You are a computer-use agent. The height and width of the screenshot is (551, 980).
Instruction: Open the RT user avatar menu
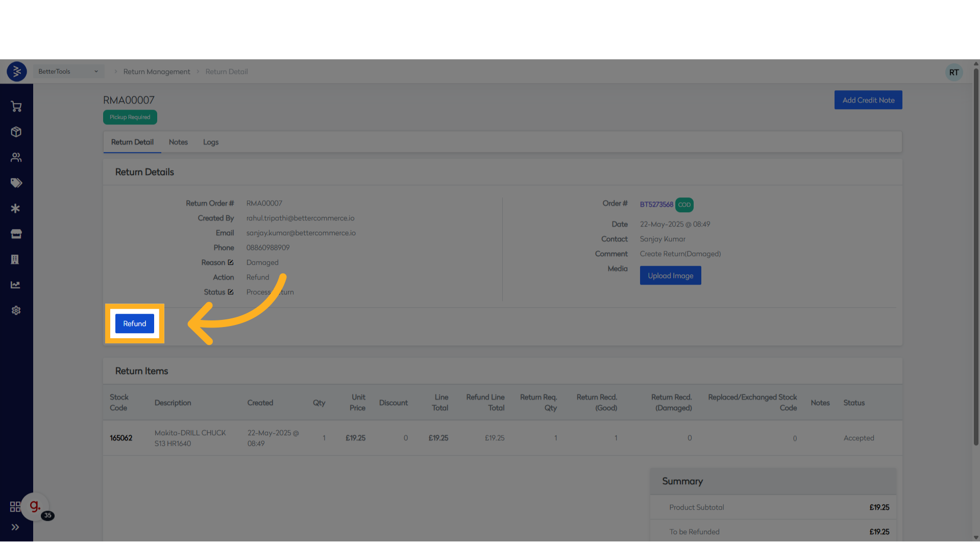click(953, 72)
